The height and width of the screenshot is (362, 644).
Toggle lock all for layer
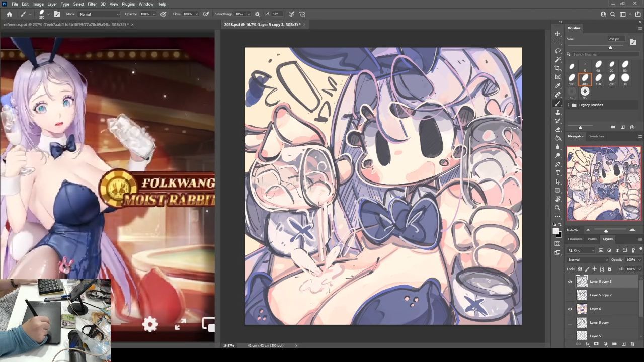tap(609, 269)
